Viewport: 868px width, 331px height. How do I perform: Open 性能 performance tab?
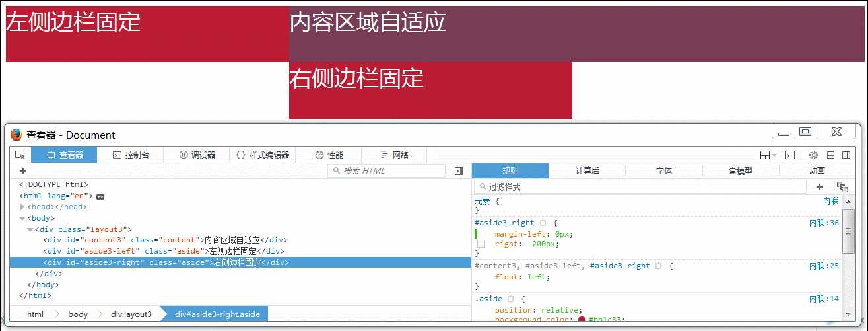329,155
